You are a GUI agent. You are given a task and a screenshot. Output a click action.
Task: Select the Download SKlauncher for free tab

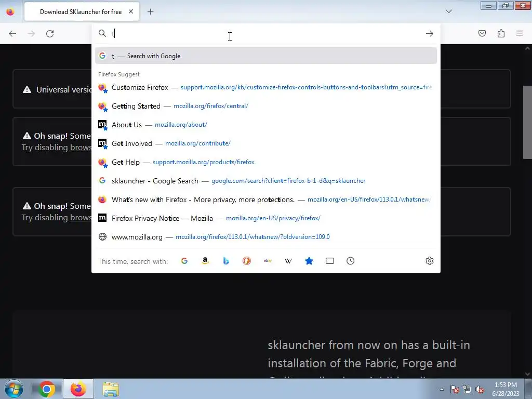click(x=82, y=12)
